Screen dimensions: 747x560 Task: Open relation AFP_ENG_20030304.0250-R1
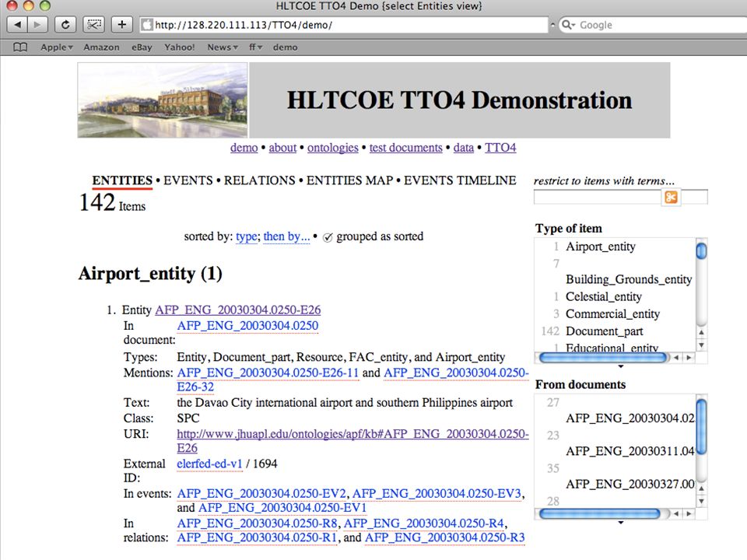pos(257,537)
